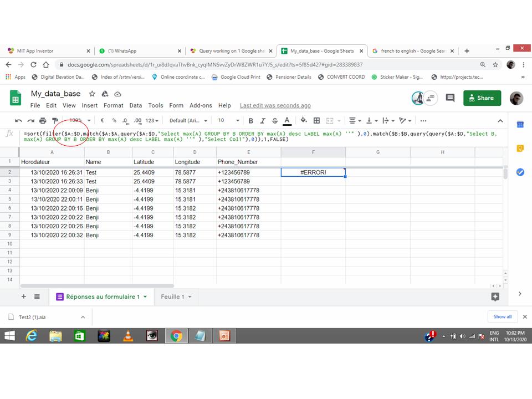Click the Last edit was seconds ago link
This screenshot has height=399, width=532.
[275, 105]
